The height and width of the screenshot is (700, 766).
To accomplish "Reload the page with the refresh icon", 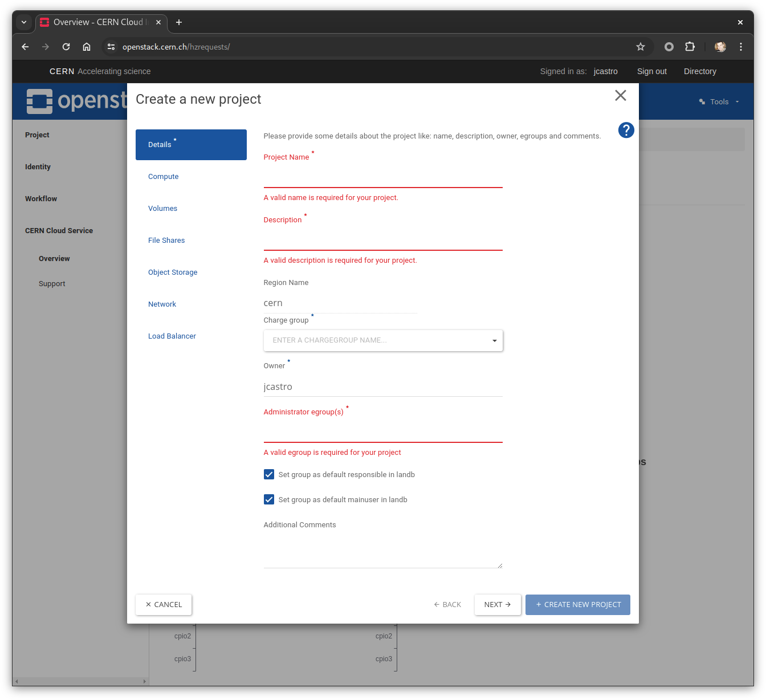I will coord(66,47).
